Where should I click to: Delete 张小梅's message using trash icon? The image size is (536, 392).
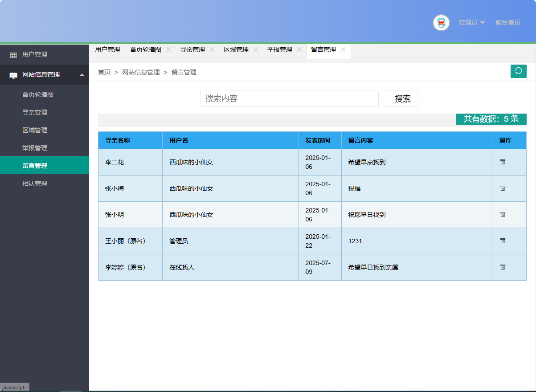point(503,188)
